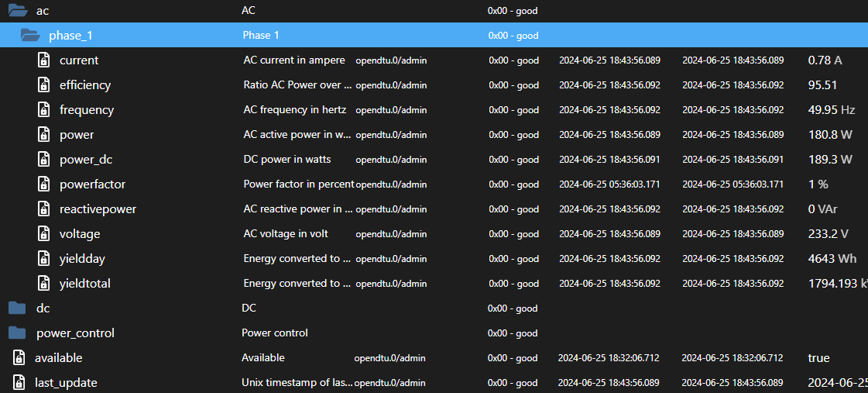Click the state icon for power_dc
This screenshot has width=868, height=393.
(x=44, y=160)
